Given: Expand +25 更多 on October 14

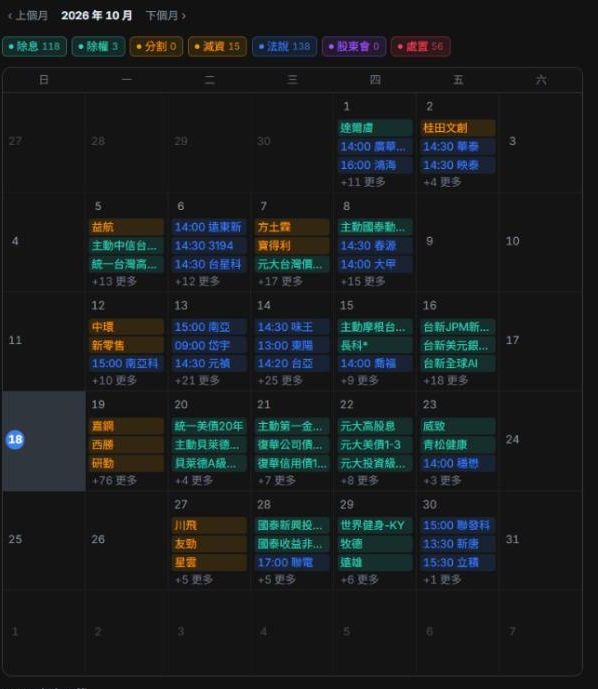Looking at the screenshot, I should pos(280,381).
